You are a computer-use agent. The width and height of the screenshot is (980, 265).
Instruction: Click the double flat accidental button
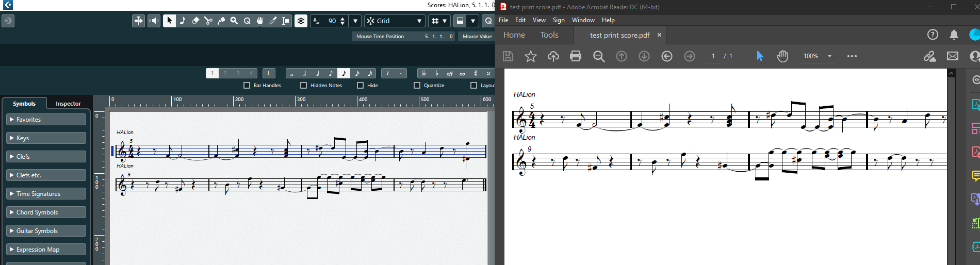pyautogui.click(x=424, y=73)
